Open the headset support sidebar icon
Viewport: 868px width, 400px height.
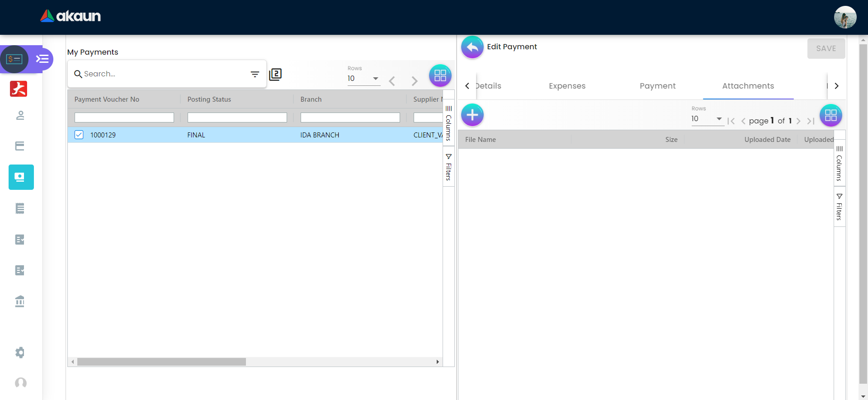click(21, 383)
